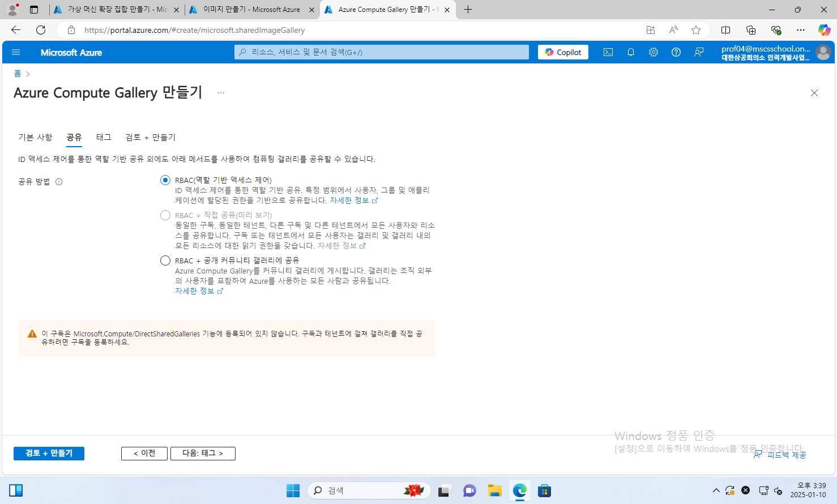The image size is (837, 504).
Task: Open the clock showing 오후 3:39
Action: (x=808, y=490)
